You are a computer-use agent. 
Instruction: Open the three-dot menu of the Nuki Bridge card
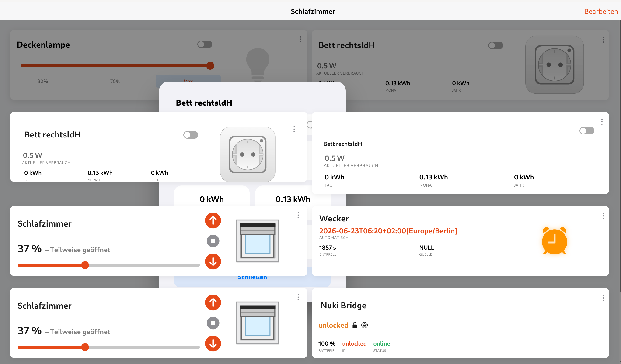[603, 298]
